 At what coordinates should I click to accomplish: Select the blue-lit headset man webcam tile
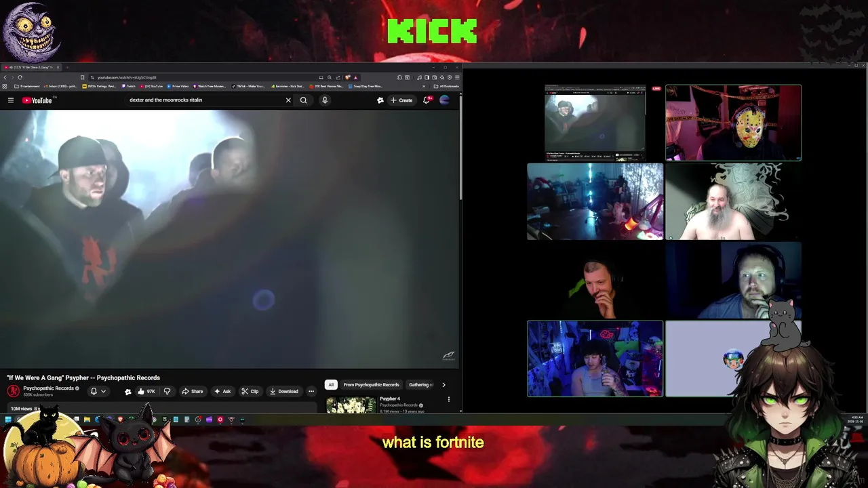coord(733,280)
